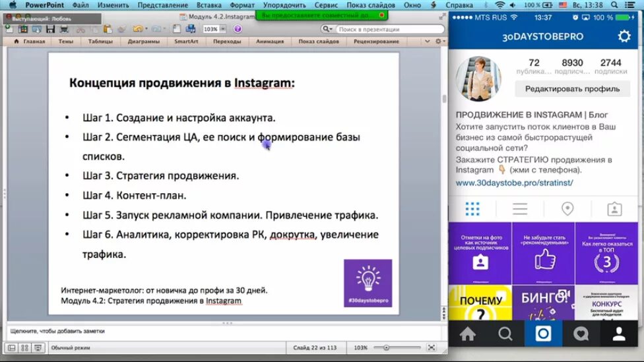
Task: Expand ribbon collapse chevron beside gear
Action: click(427, 42)
